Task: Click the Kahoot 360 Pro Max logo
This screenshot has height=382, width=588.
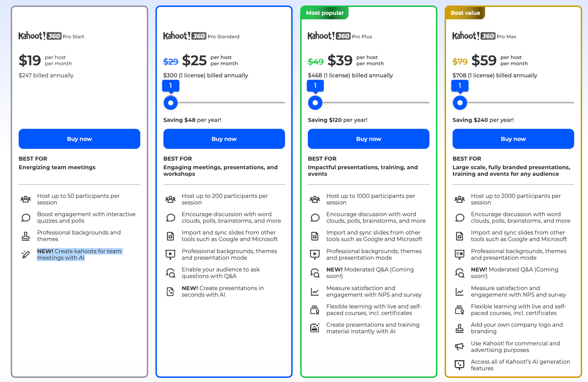Action: (x=484, y=36)
